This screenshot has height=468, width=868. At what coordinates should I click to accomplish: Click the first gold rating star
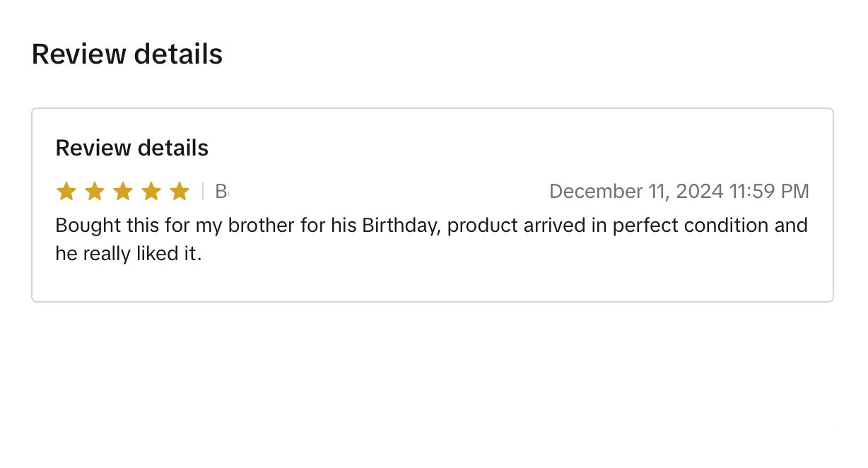point(66,191)
